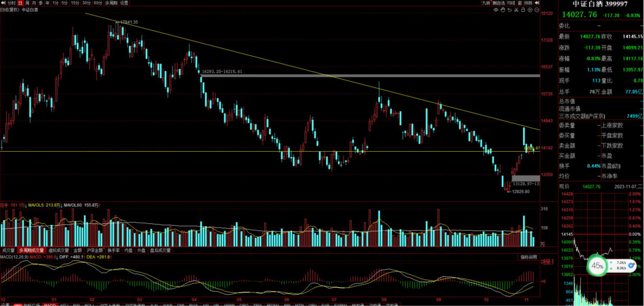Toggle drawings visibility eye icon
644x306 pixels.
496,10
